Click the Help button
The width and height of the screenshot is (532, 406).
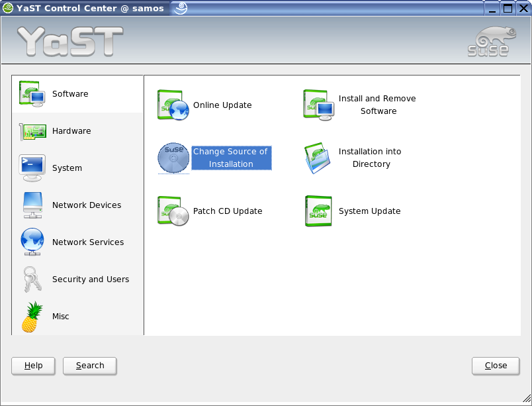click(x=33, y=366)
